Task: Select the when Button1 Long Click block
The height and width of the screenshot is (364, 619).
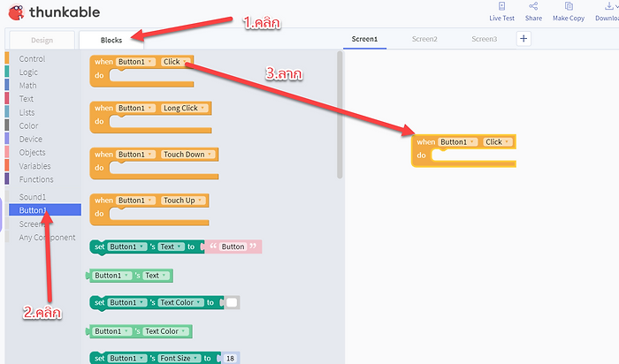Action: (x=151, y=118)
